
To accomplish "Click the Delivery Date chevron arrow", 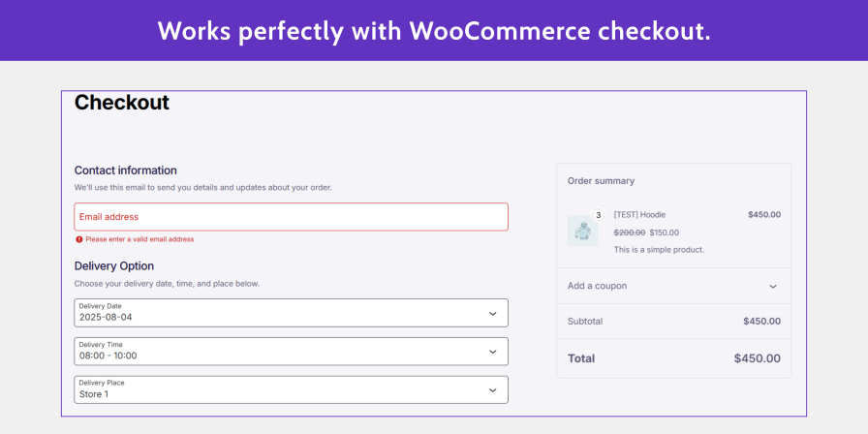I will pyautogui.click(x=492, y=314).
